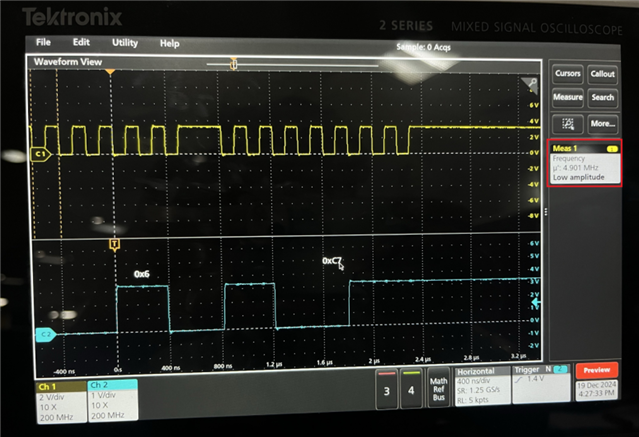Click the orange trigger position triangle at top
Viewport: 639px width, 437px height.
coord(110,72)
